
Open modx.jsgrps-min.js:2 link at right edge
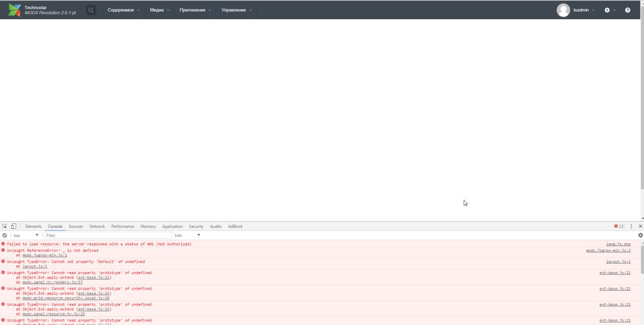click(608, 250)
